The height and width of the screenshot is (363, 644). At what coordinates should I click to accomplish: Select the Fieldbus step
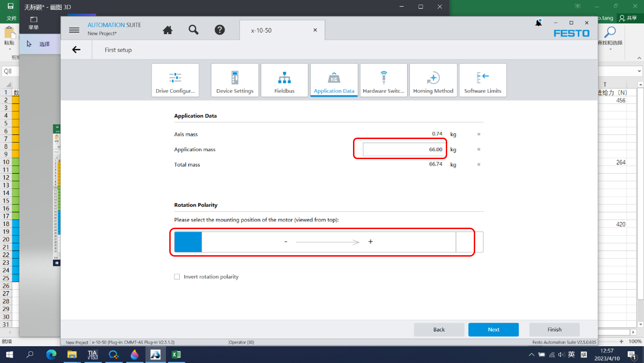(284, 80)
